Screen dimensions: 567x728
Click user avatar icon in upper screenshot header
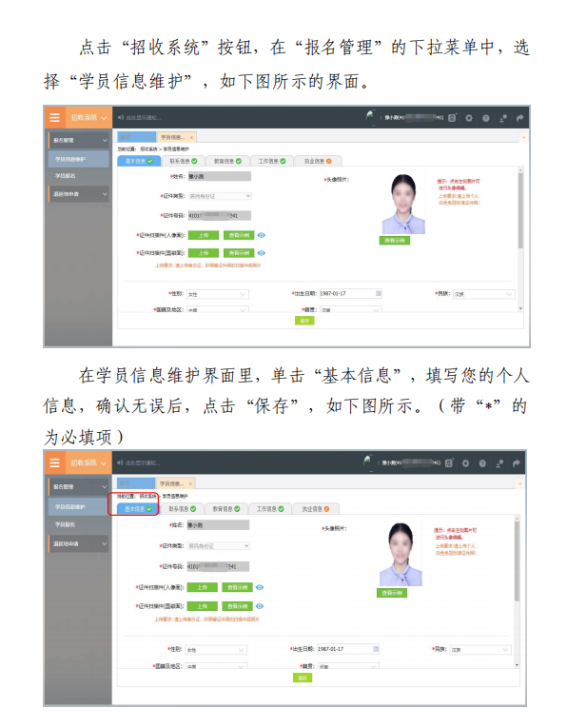point(370,116)
